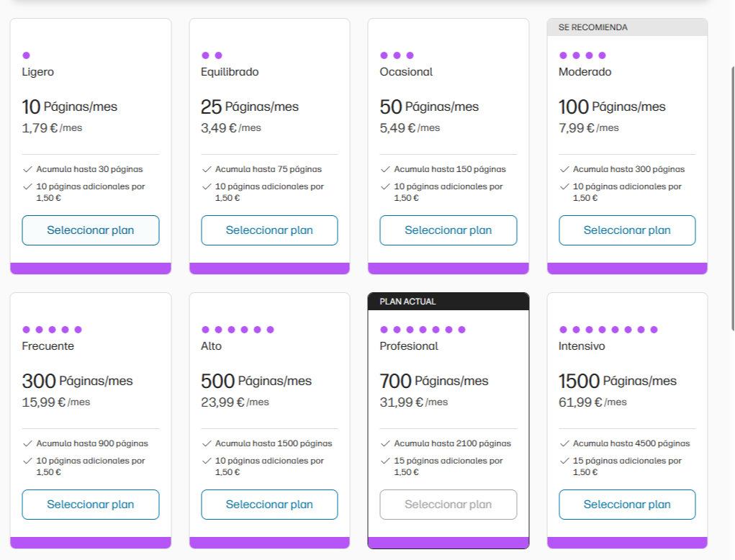Viewport: 735px width, 560px height.
Task: Click Alto's '10 páginas adicionales' line
Action: (x=269, y=466)
